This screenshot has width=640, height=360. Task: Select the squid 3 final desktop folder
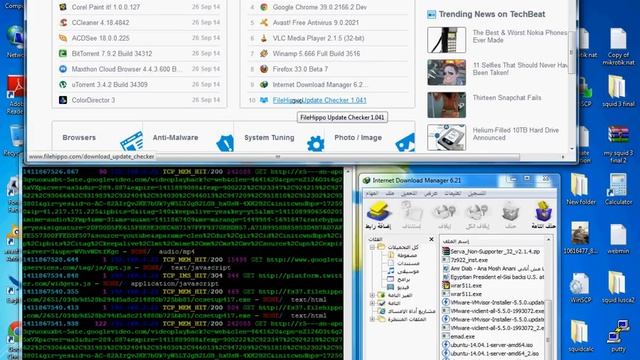coord(617,87)
